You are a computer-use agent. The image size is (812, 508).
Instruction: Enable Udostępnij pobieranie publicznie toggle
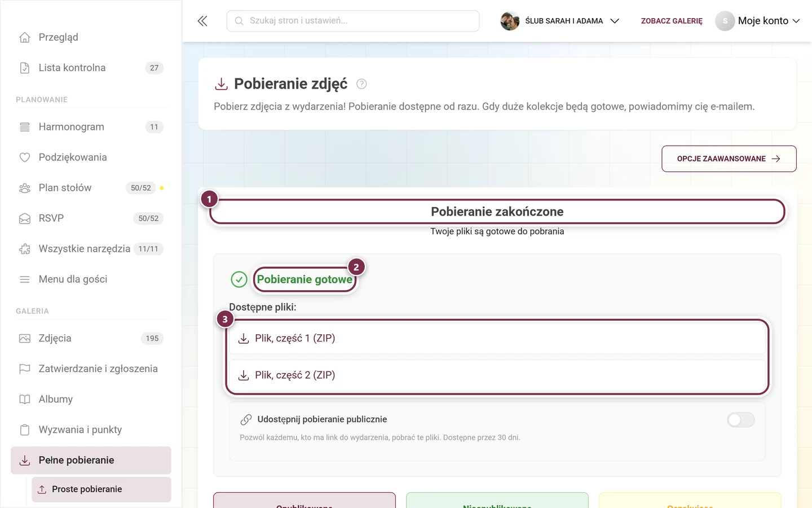740,420
